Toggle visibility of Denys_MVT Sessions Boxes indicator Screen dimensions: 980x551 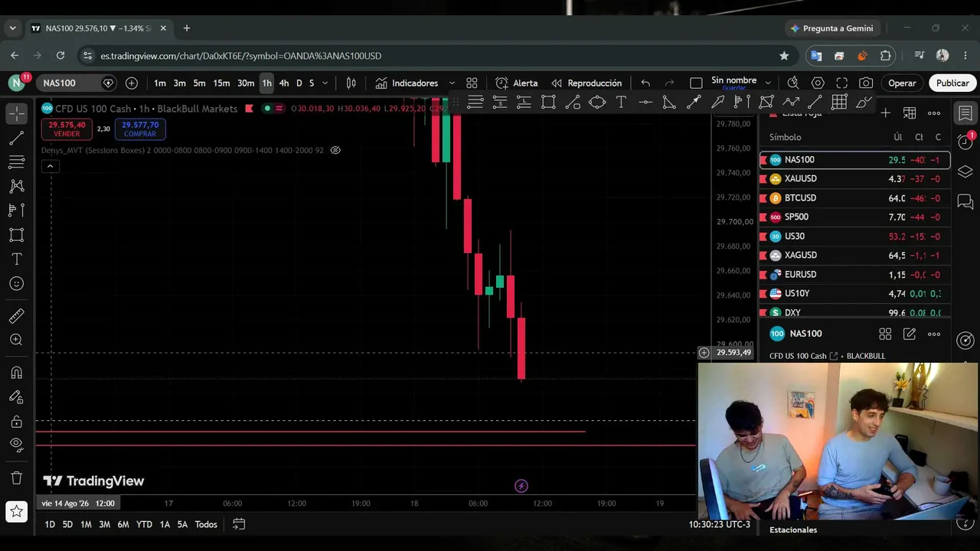click(335, 150)
